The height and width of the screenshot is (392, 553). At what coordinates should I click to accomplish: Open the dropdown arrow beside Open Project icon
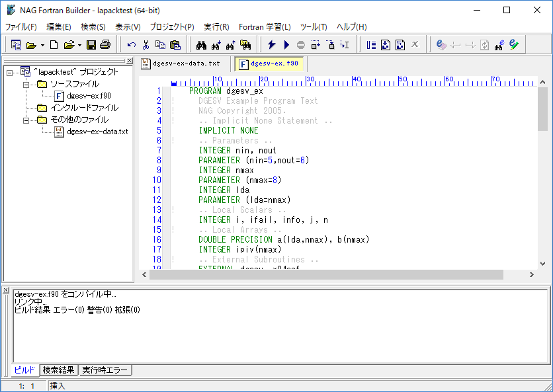tap(43, 46)
